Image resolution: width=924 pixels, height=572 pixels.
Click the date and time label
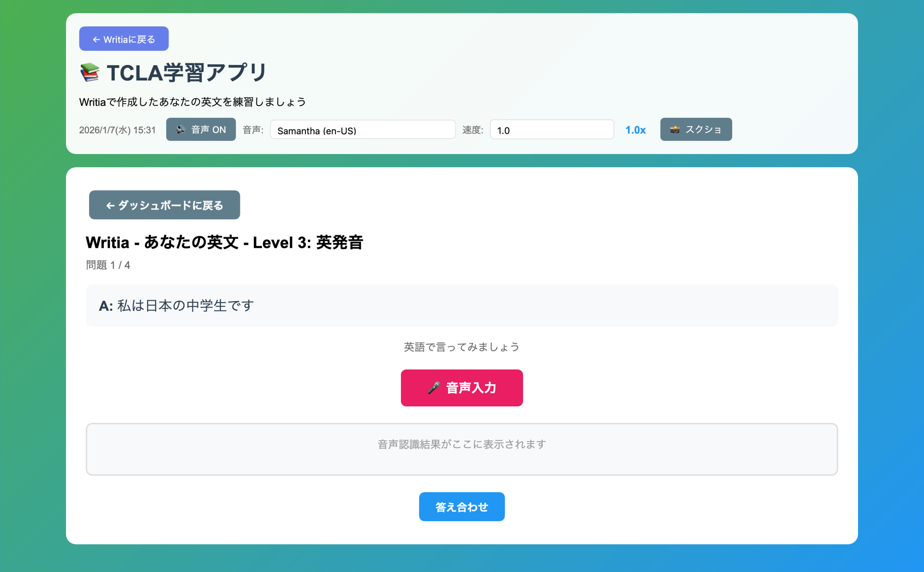point(117,130)
